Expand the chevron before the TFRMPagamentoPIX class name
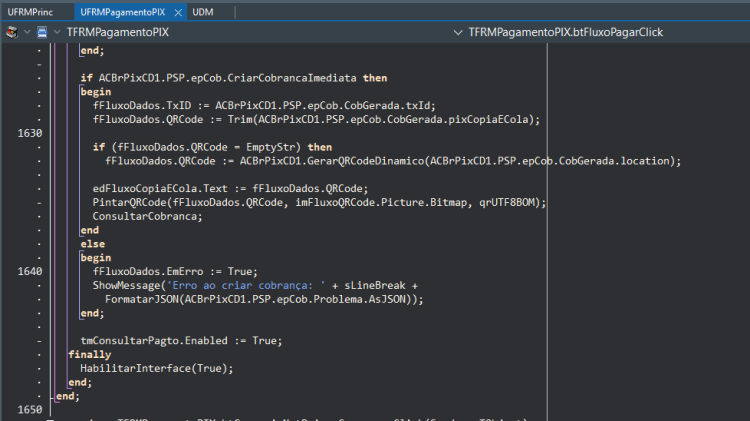Viewport: 750px width, 421px height. click(57, 32)
